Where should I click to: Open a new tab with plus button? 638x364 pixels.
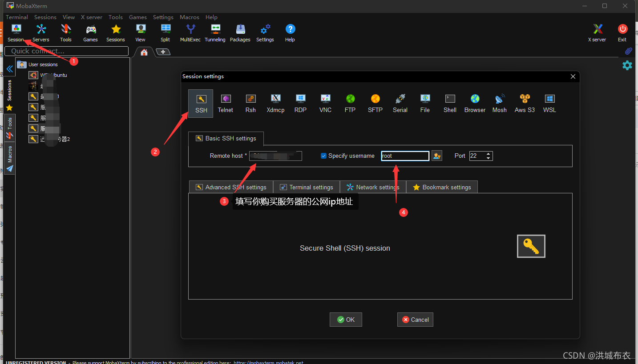click(163, 52)
